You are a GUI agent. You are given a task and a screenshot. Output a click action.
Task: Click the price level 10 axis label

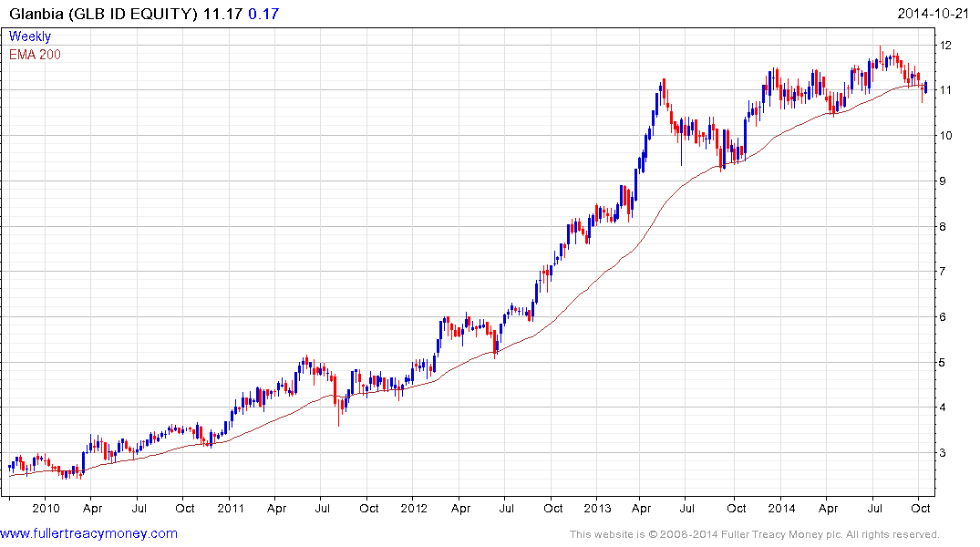coord(945,136)
